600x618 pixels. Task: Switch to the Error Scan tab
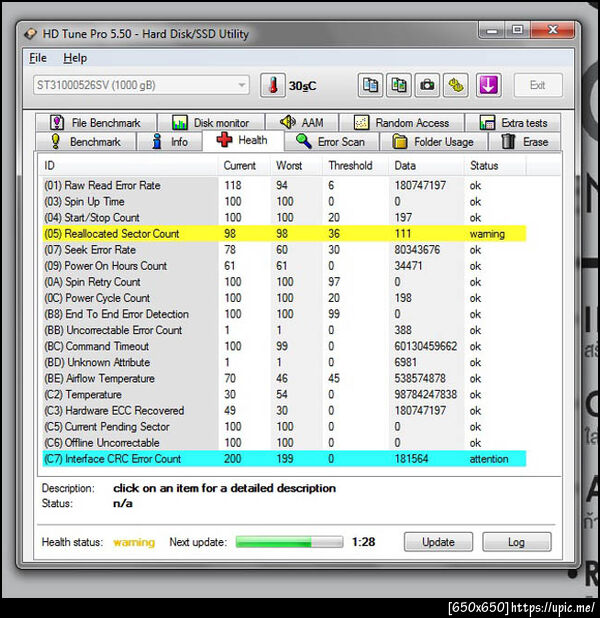331,141
